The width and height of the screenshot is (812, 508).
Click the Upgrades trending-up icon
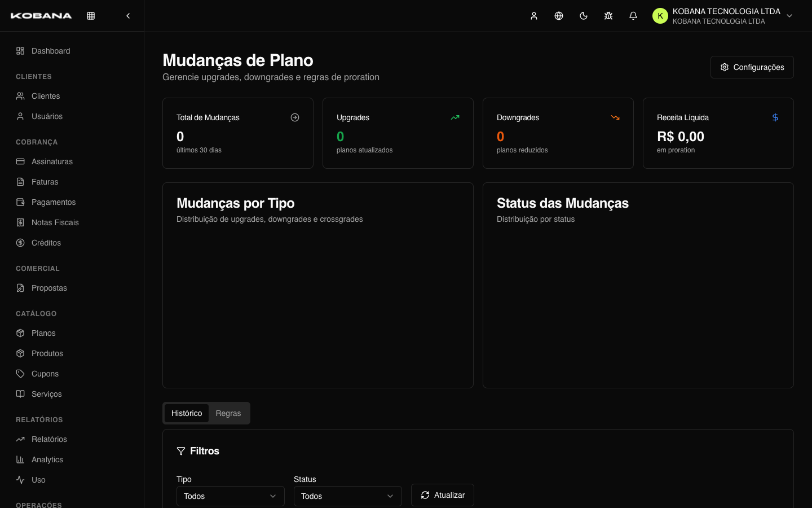(455, 117)
